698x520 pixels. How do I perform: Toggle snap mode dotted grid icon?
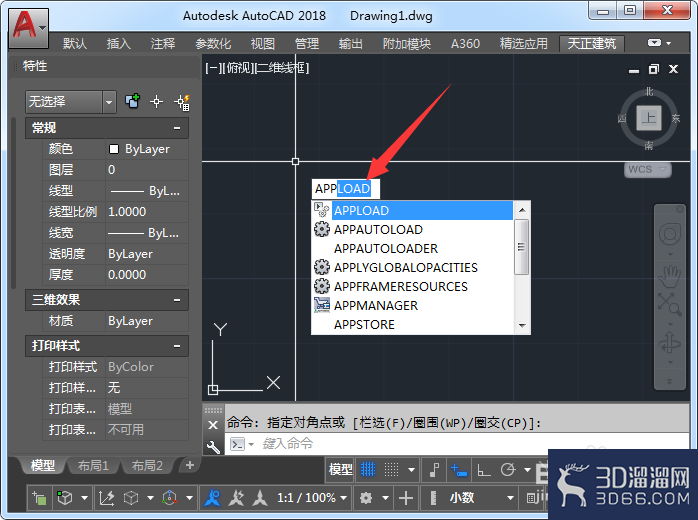pyautogui.click(x=391, y=469)
